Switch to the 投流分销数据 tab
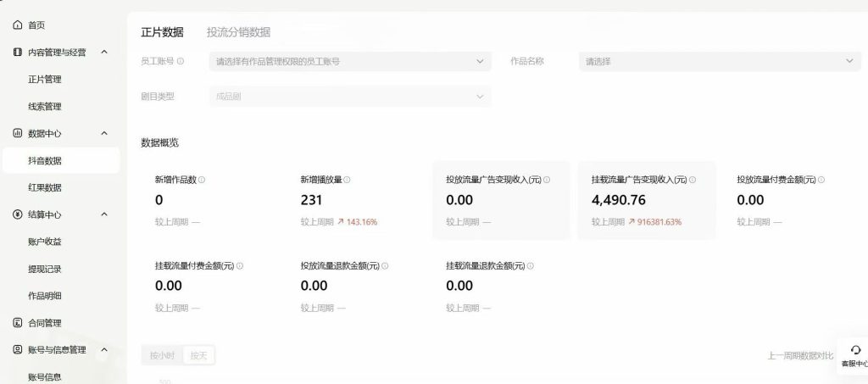The width and height of the screenshot is (868, 384). click(238, 32)
